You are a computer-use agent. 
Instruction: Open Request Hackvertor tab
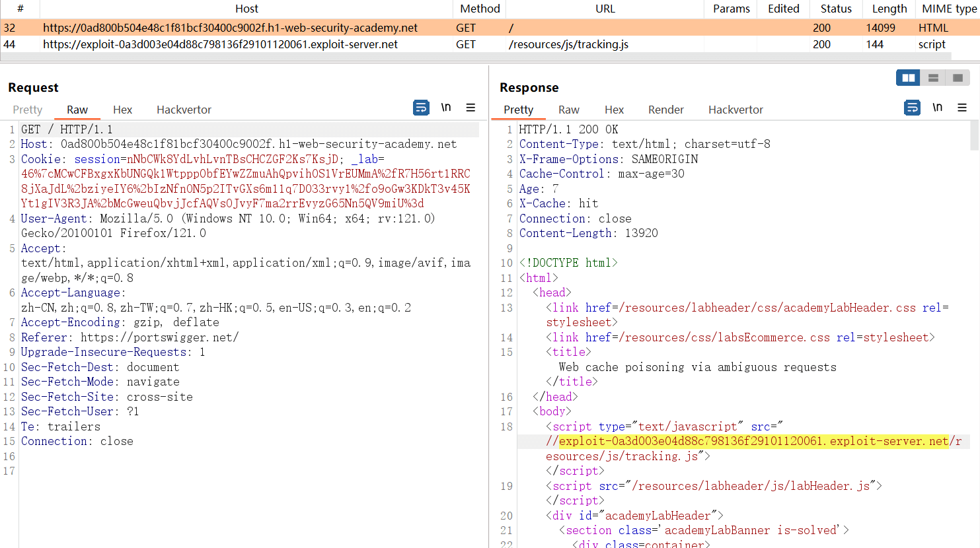coord(184,110)
